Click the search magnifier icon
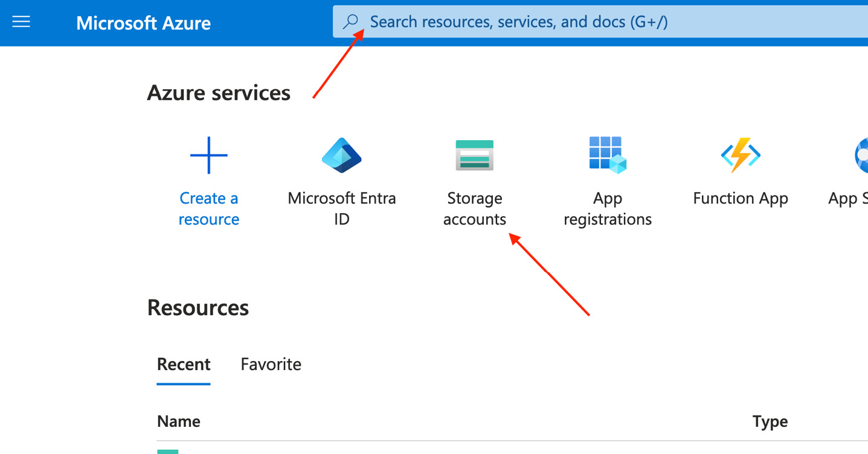 [x=350, y=22]
